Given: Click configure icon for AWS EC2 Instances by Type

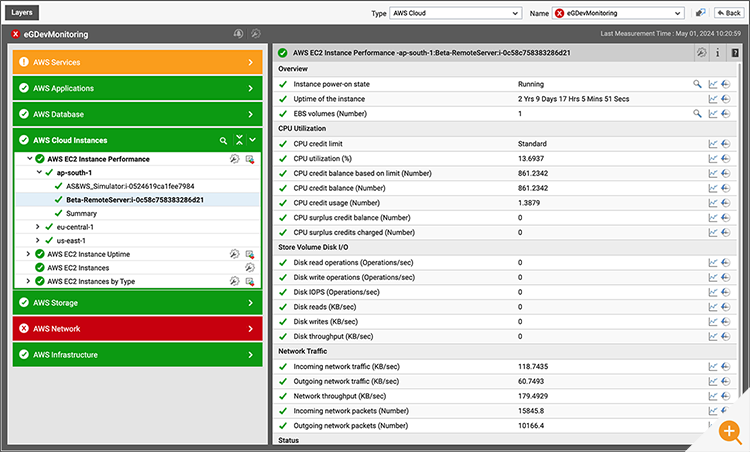Looking at the screenshot, I should 234,281.
